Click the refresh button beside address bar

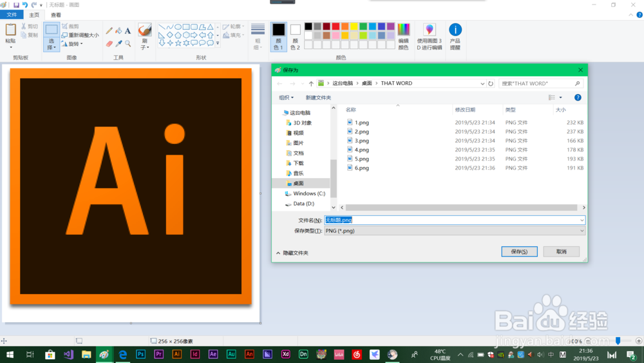tap(490, 83)
